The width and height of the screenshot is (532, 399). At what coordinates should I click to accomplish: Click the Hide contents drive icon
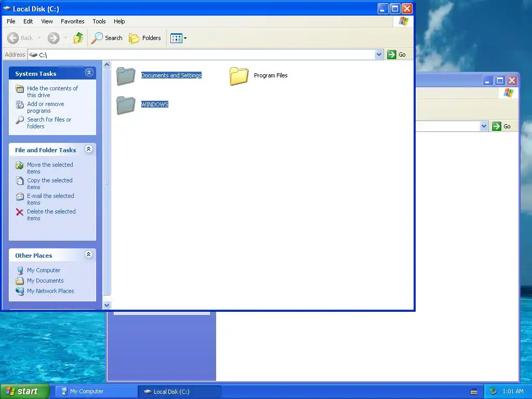pyautogui.click(x=20, y=89)
